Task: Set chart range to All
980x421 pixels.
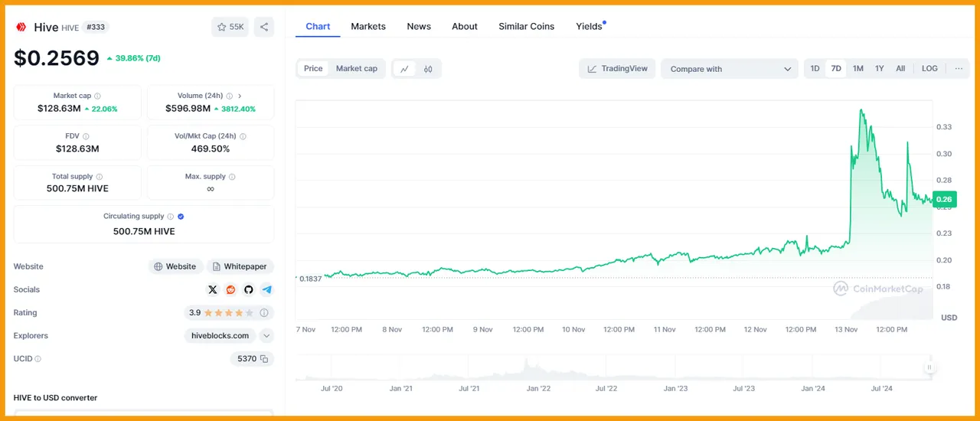Action: click(x=900, y=69)
